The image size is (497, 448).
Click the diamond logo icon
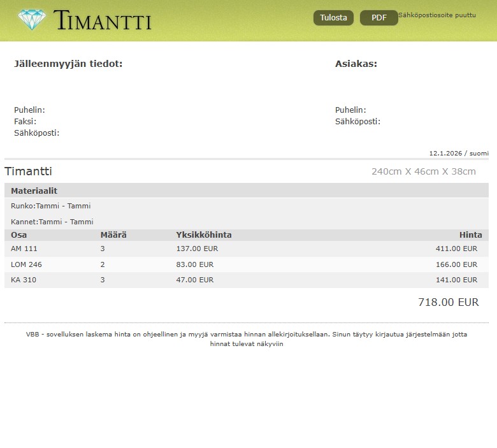(32, 20)
